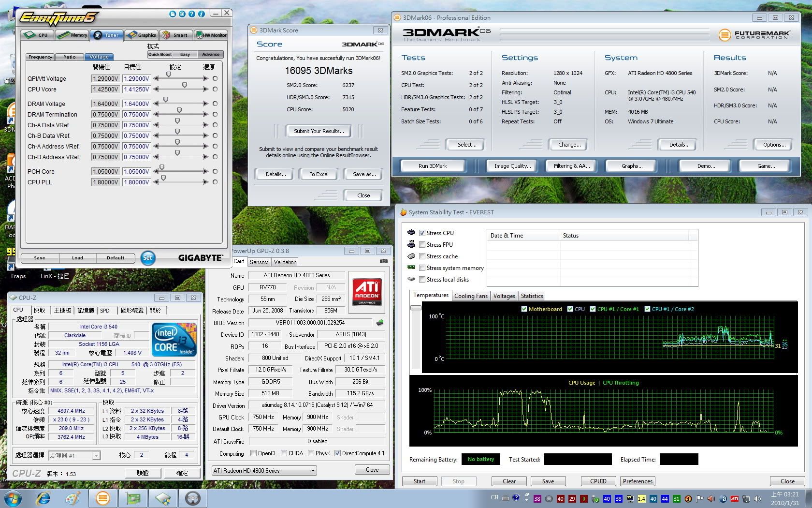Click reset circle for CPU Vcore row
Screen dimensions: 812x508
[215, 90]
